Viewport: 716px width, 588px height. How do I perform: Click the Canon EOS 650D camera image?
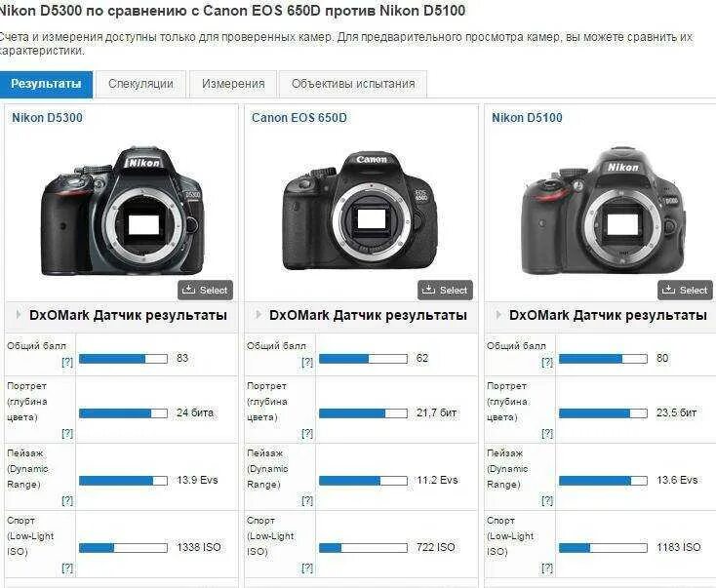(360, 211)
